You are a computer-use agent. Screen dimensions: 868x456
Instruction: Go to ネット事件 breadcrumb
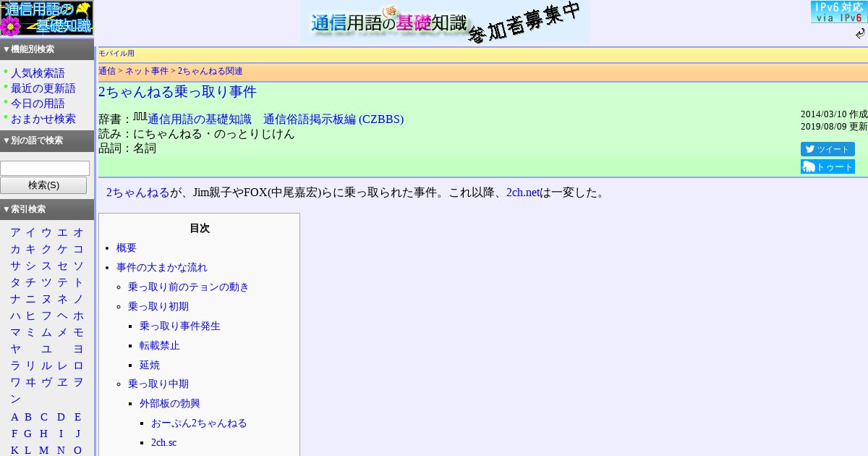[147, 71]
